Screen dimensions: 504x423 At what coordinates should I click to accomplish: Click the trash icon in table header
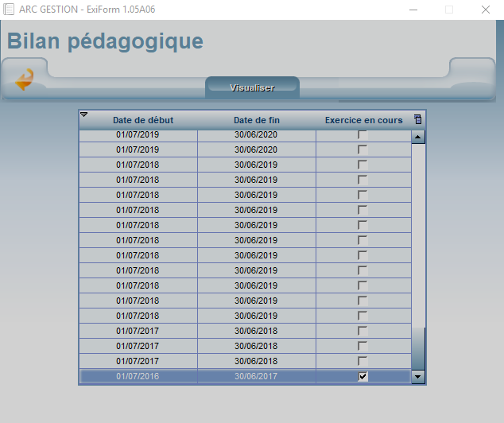[418, 119]
